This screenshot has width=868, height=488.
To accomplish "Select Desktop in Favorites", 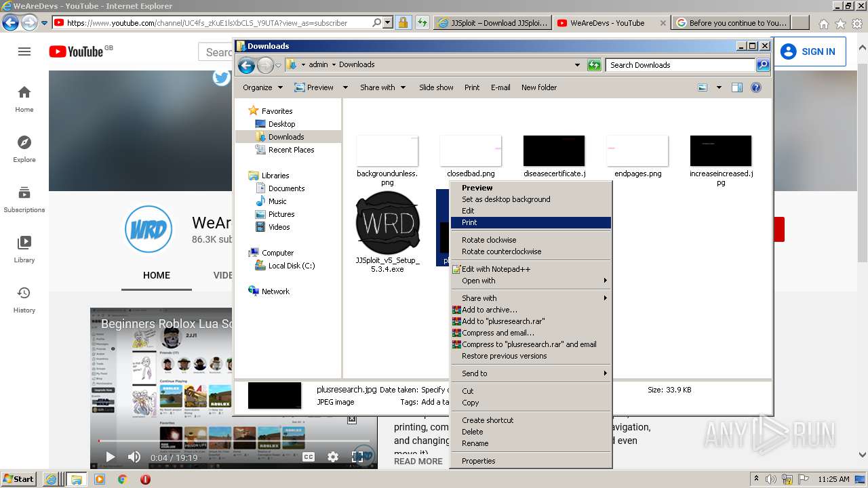I will (281, 124).
